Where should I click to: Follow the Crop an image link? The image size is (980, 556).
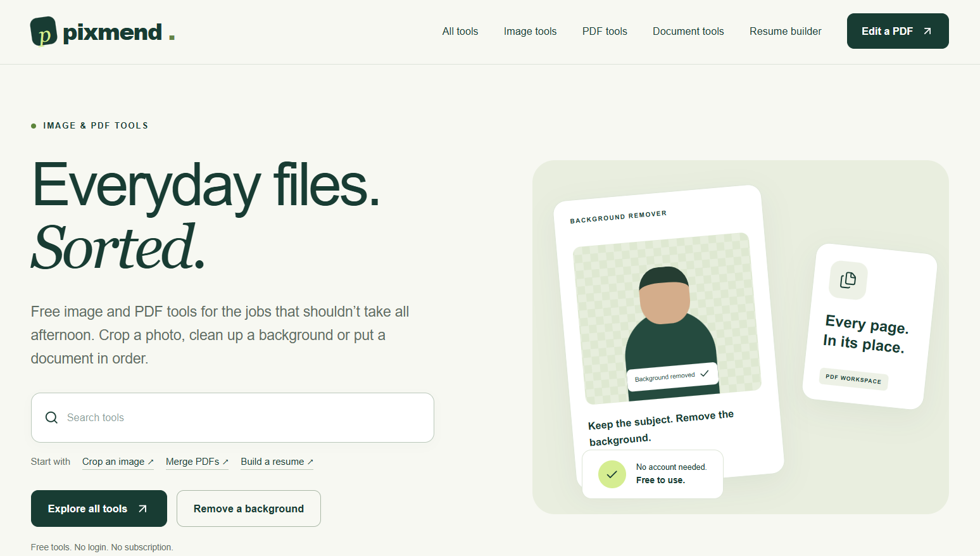coord(118,462)
